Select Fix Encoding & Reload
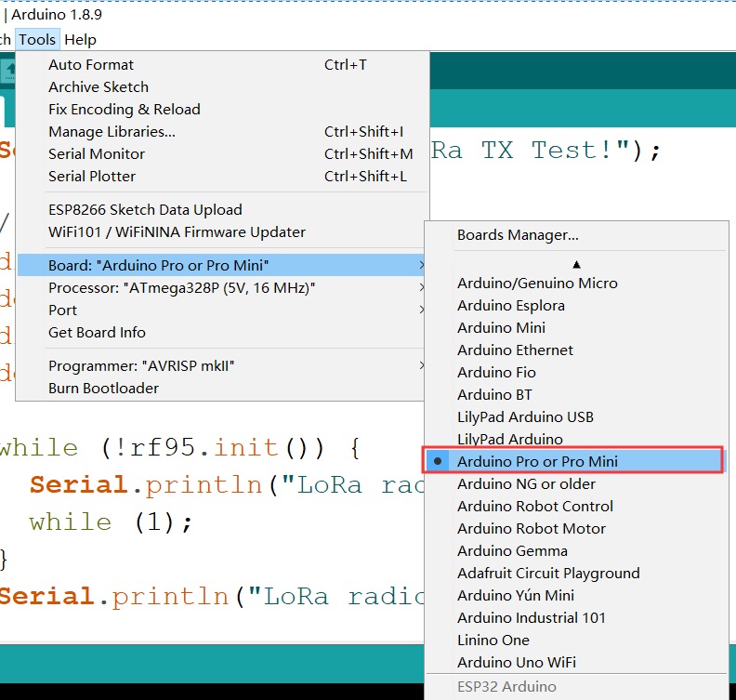Screen dimensions: 736x700 220,110
